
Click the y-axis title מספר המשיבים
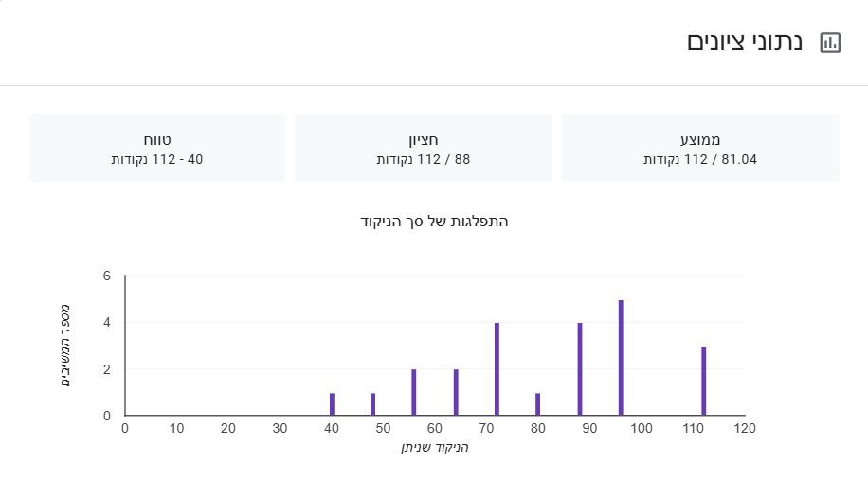64,346
